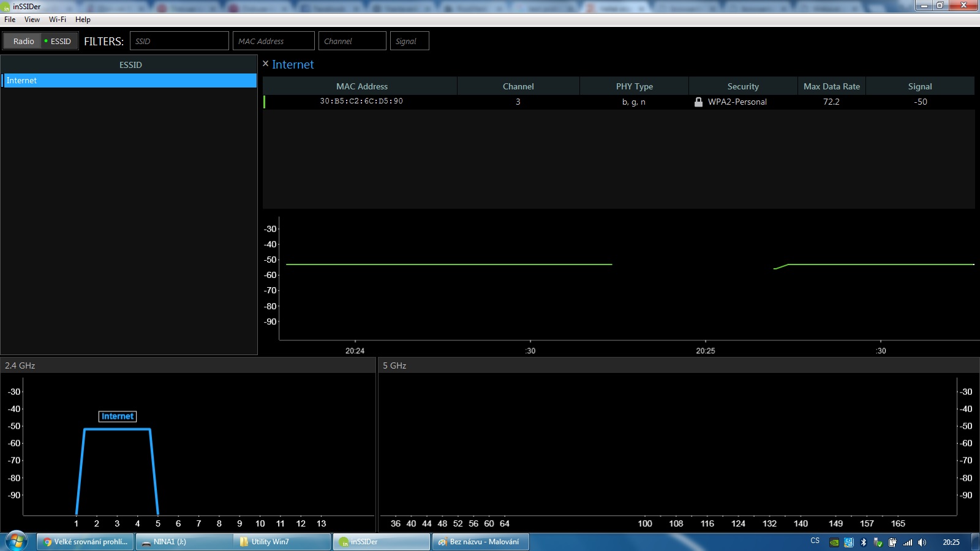Image resolution: width=980 pixels, height=551 pixels.
Task: Switch grouping to Radio mode
Action: 23,41
